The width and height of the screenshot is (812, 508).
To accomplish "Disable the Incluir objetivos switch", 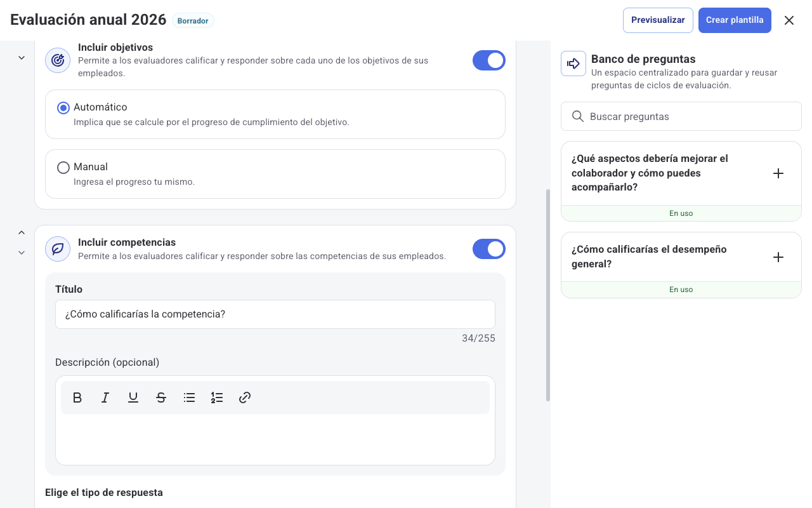I will 489,60.
